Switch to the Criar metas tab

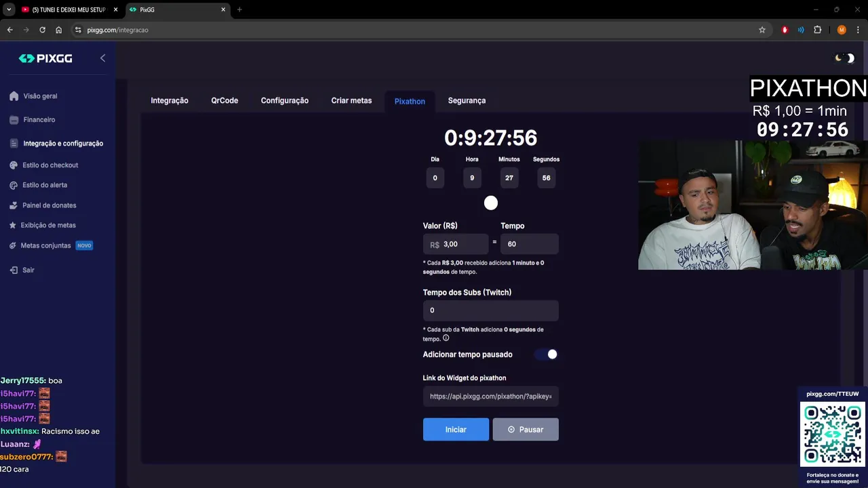tap(351, 100)
